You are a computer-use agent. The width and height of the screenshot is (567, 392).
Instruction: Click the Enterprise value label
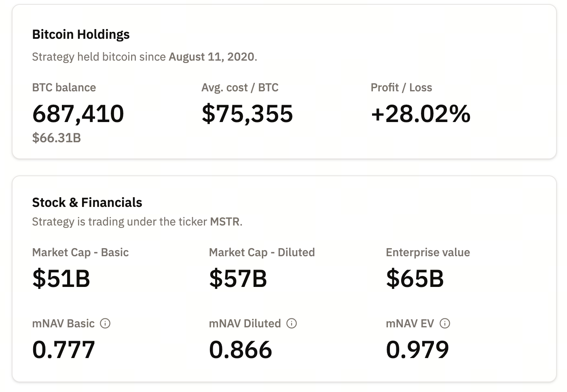click(x=428, y=252)
